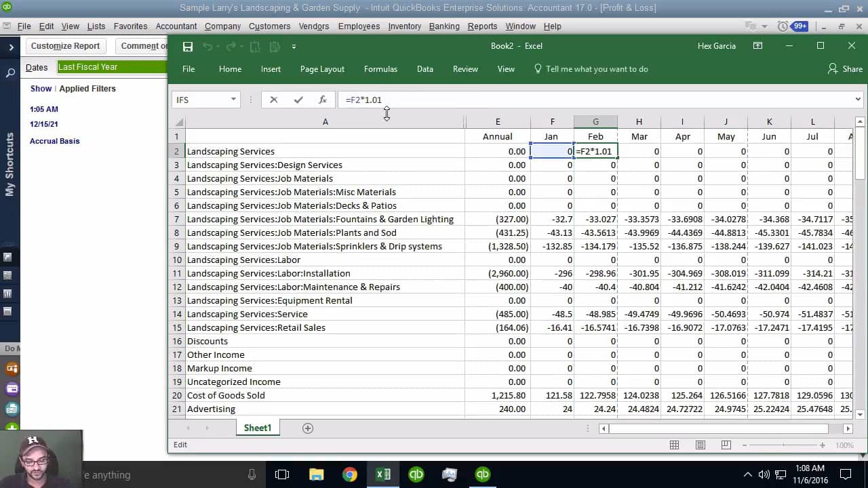Click the Share button in Excel

point(845,69)
